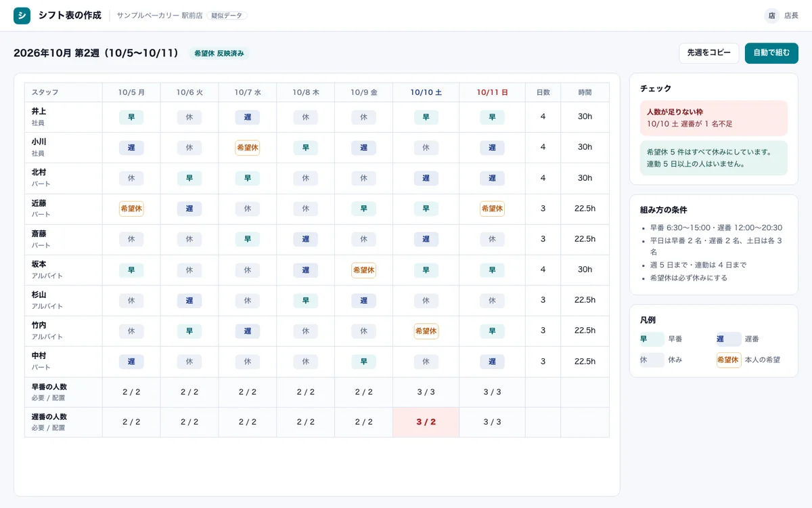
Task: Click the サンプルベーカリー 駅前店 store name
Action: tap(160, 16)
